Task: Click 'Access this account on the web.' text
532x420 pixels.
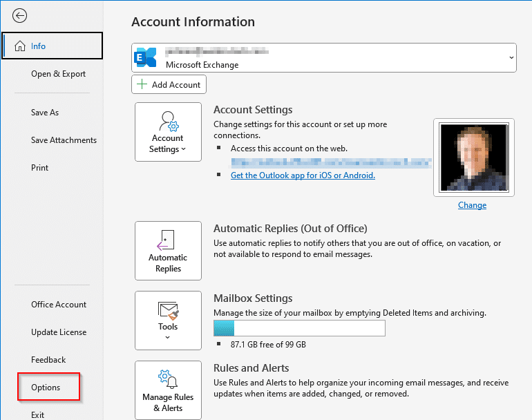Action: pos(289,149)
